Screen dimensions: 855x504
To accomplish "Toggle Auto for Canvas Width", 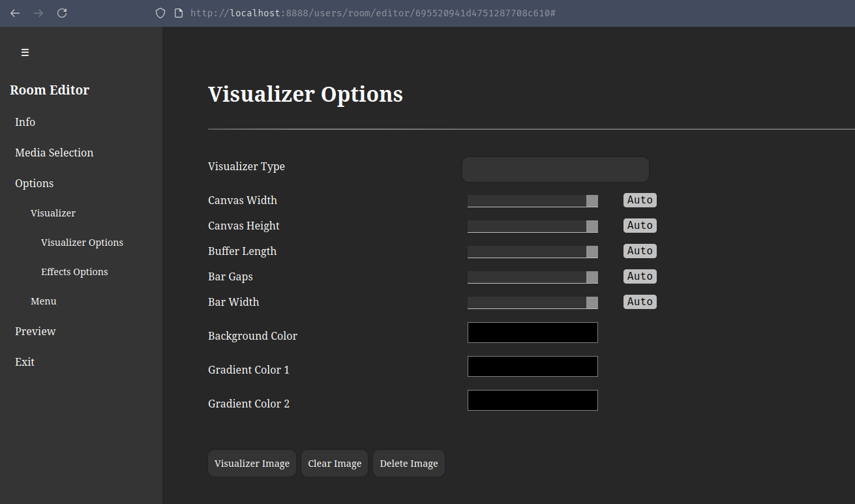I will [x=640, y=200].
